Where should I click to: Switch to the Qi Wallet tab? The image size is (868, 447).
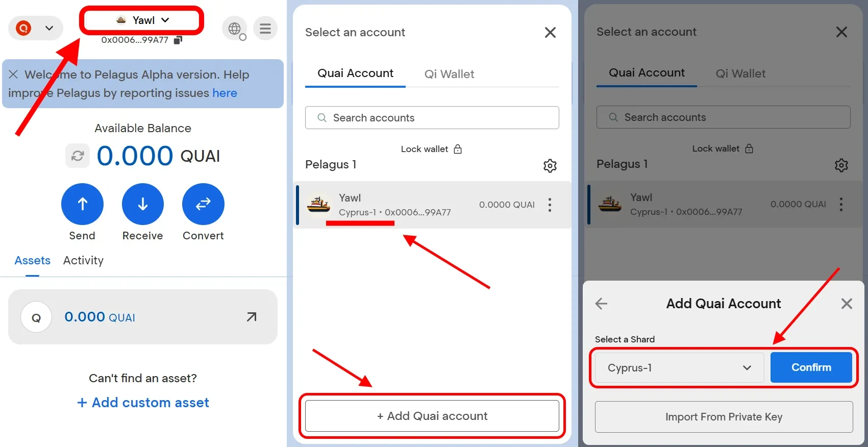(449, 74)
